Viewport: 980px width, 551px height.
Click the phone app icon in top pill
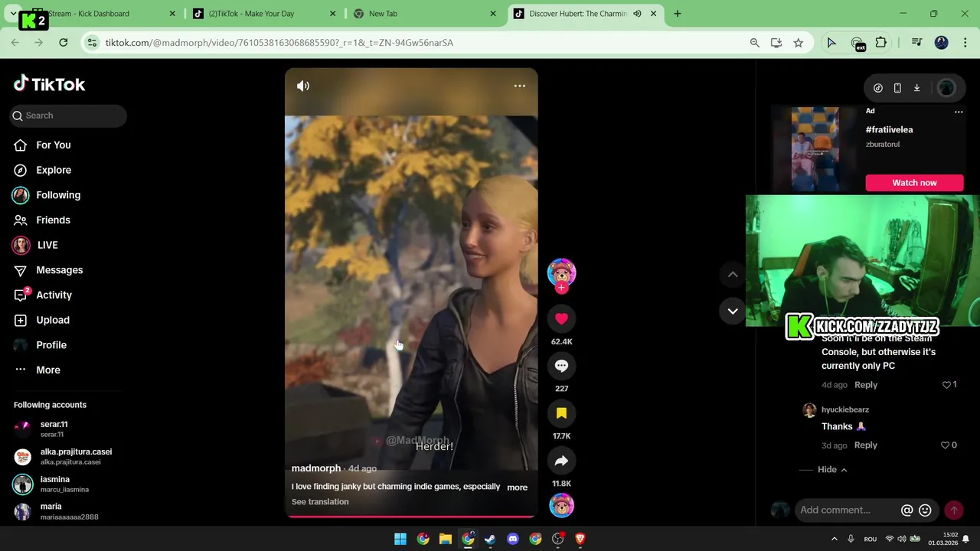point(897,88)
